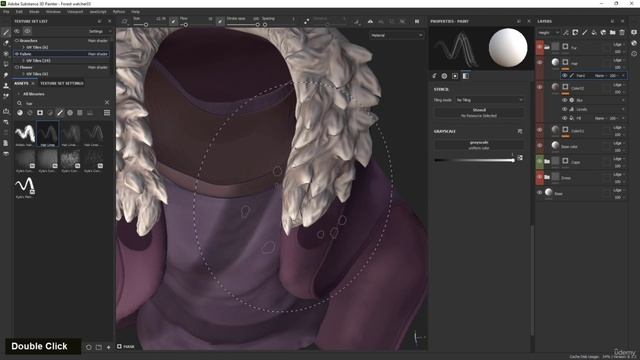The height and width of the screenshot is (360, 640).
Task: Open the File menu
Action: [x=6, y=12]
